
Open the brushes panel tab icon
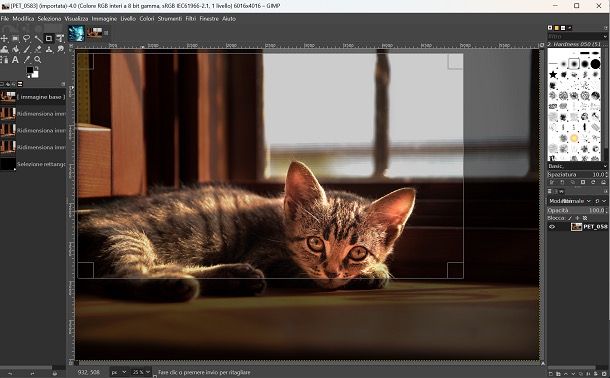click(x=550, y=28)
